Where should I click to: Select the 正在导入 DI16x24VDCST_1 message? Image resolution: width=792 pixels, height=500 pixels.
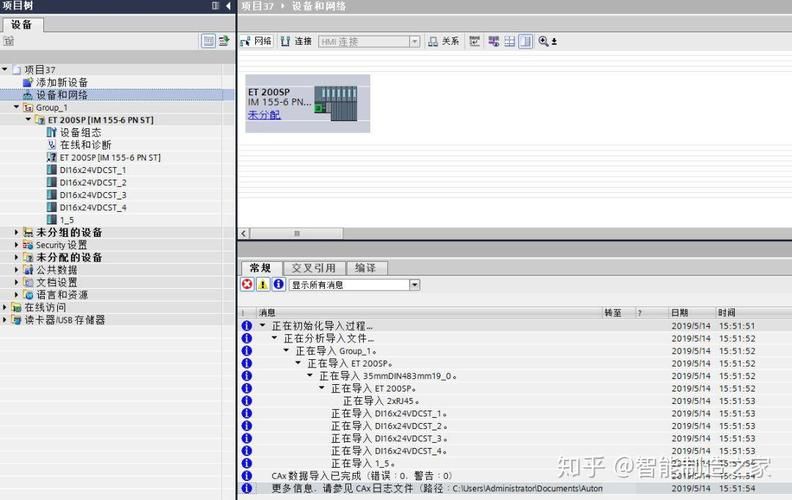(389, 414)
